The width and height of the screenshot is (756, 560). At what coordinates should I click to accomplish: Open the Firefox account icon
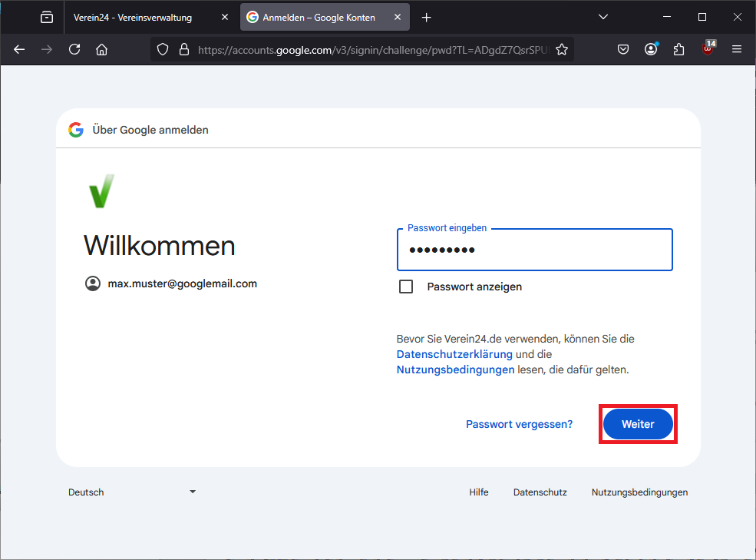pos(651,49)
